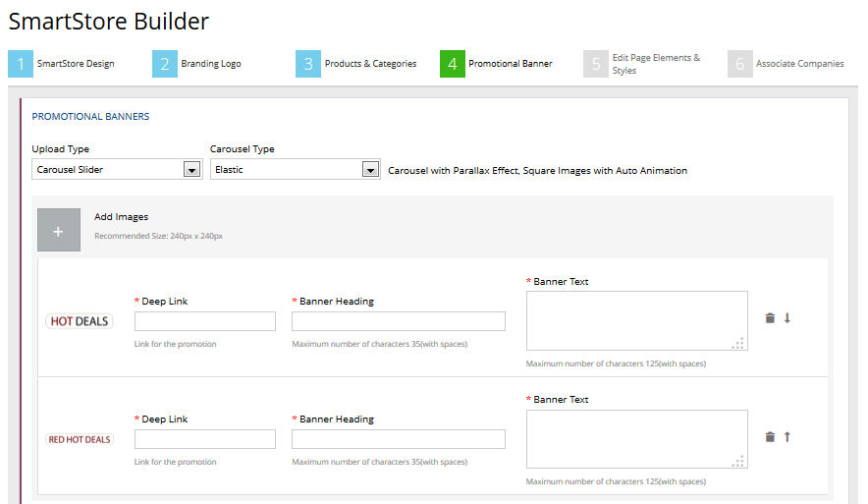
Task: Click the HOT DEALS banner thumbnail
Action: (x=80, y=321)
